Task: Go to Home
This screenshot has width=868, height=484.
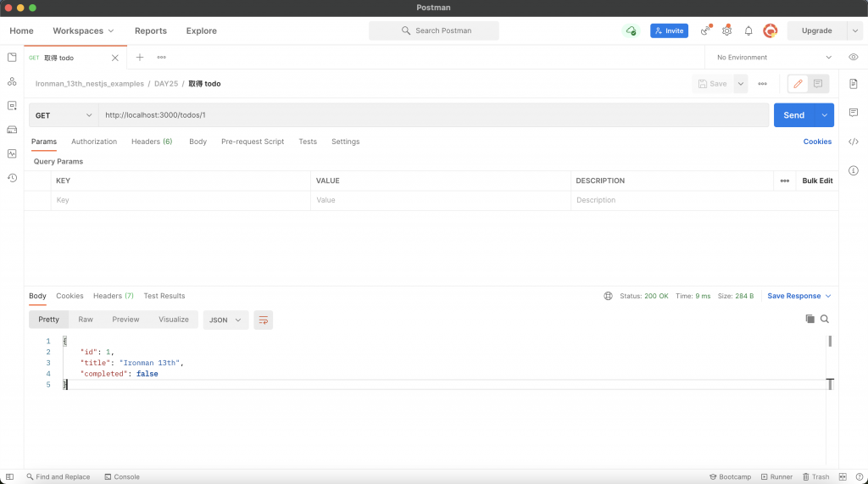Action: click(21, 31)
